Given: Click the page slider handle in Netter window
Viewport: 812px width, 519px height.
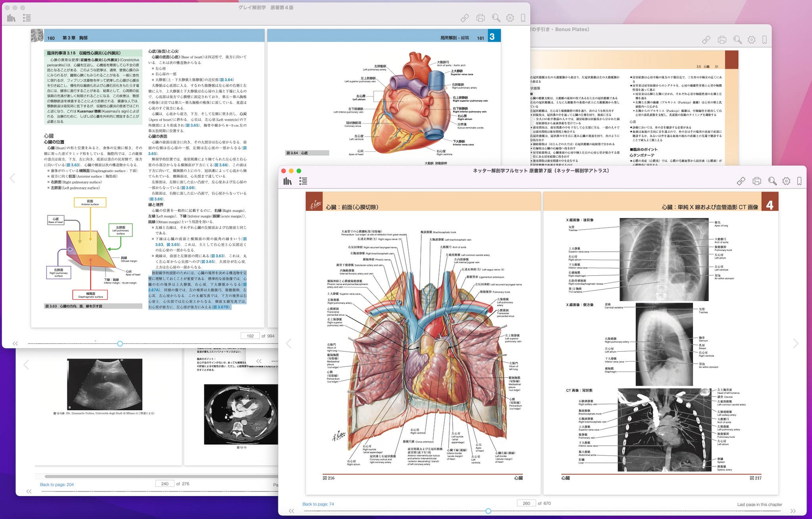Looking at the screenshot, I should pyautogui.click(x=488, y=511).
